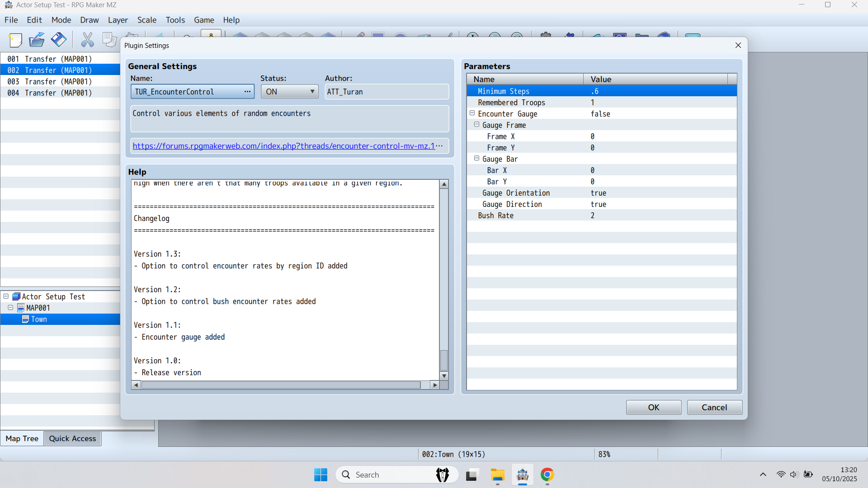The height and width of the screenshot is (488, 868).
Task: Click the battery icon in system tray
Action: point(808,474)
